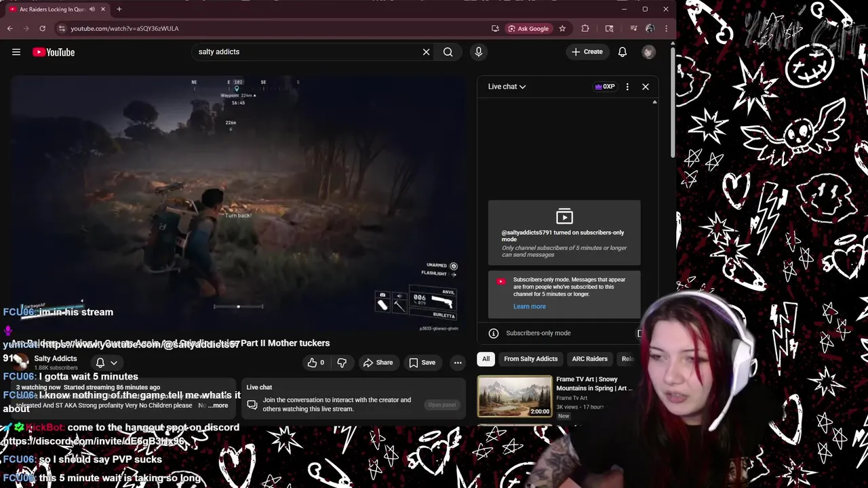
Task: Like the video with thumbs up
Action: (316, 363)
